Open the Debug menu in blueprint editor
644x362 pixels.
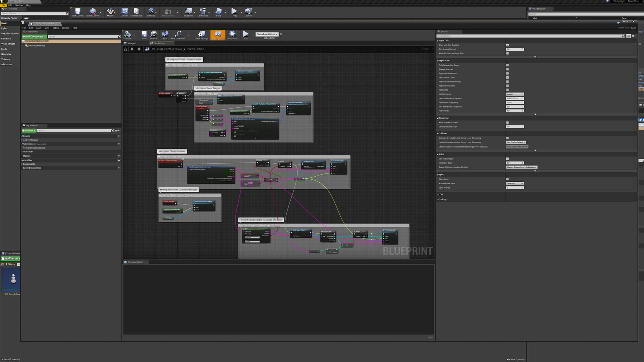pyautogui.click(x=55, y=28)
